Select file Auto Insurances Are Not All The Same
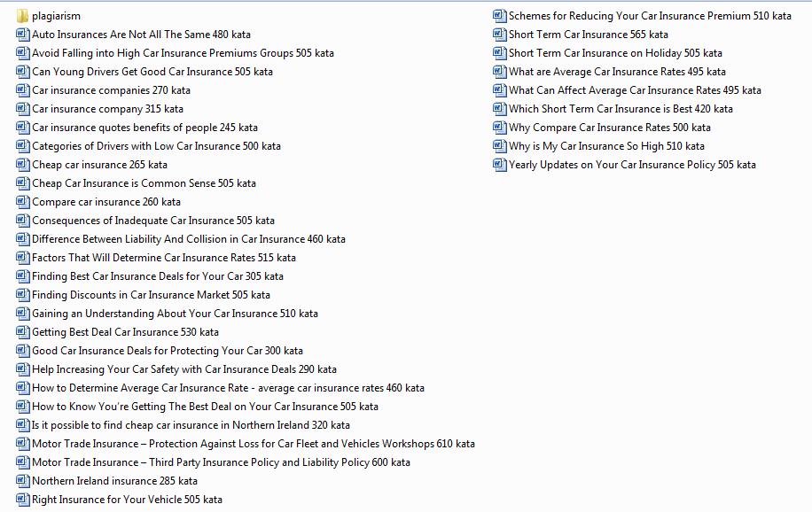Screen dimensions: 812x512 (x=141, y=35)
